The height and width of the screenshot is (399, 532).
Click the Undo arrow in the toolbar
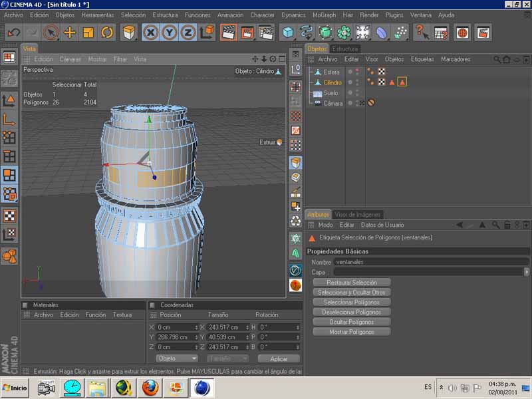pos(14,33)
